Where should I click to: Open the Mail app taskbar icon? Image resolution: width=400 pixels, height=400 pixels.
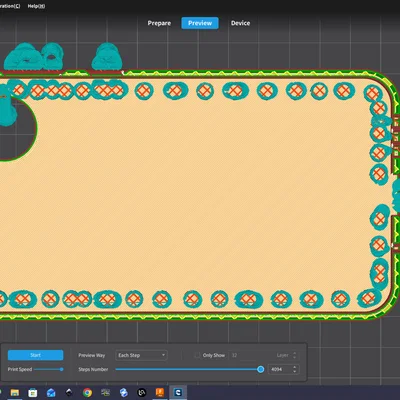coord(51,393)
